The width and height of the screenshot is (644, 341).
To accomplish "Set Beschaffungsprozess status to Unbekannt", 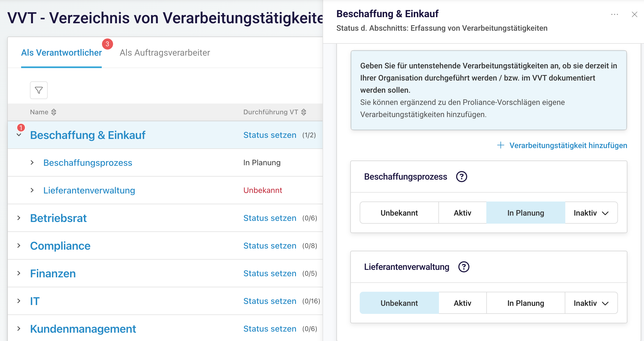I will (399, 213).
